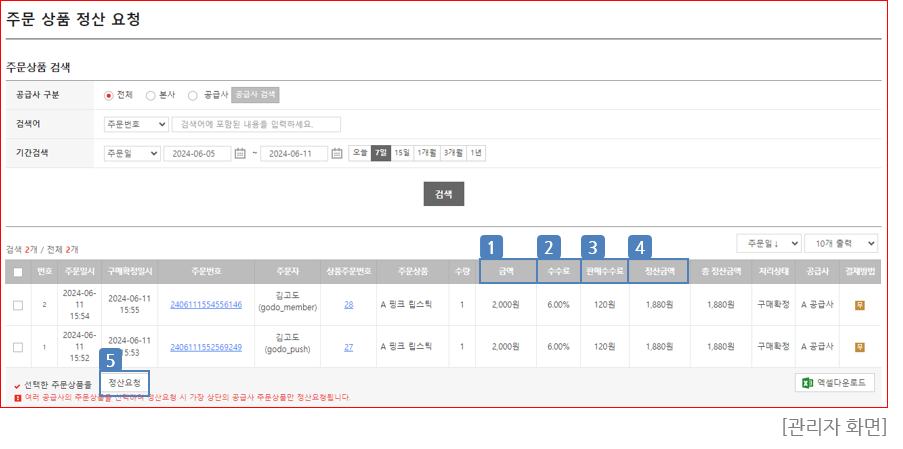This screenshot has width=903, height=449.
Task: Select the 공급사 radio button
Action: (193, 95)
